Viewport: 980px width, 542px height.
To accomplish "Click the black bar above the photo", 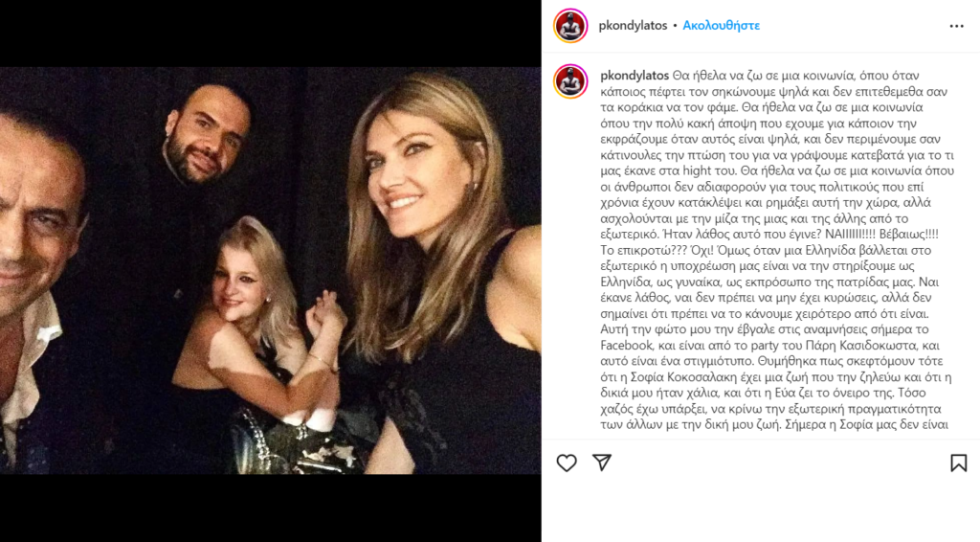I will click(x=270, y=34).
